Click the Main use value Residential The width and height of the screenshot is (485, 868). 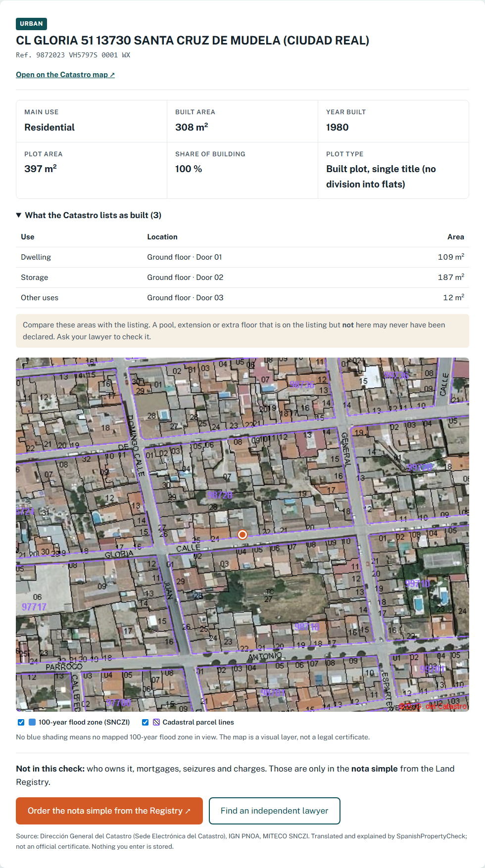[49, 127]
